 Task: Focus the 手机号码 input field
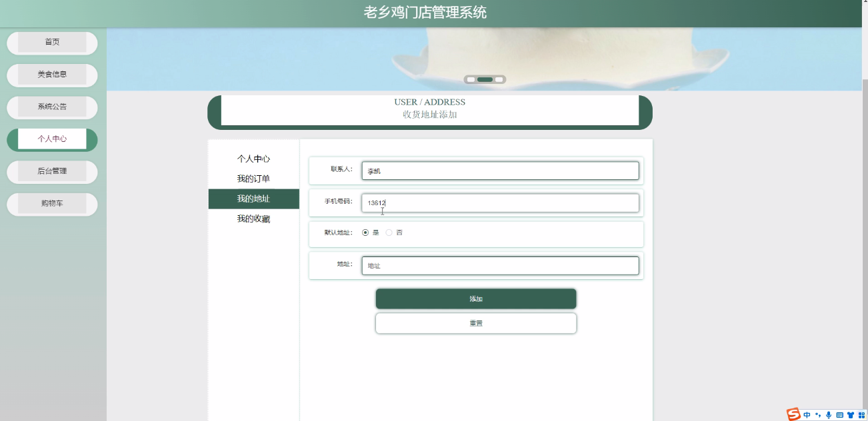[x=500, y=203]
